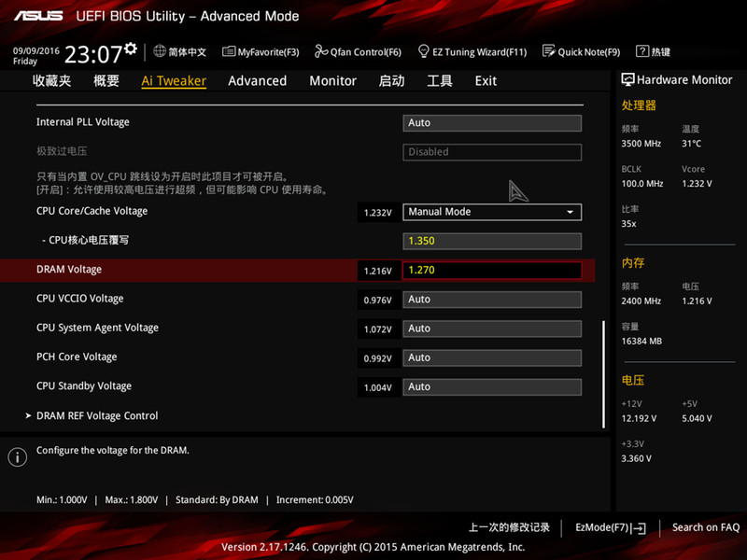
Task: Open the Monitor tab
Action: click(x=332, y=81)
